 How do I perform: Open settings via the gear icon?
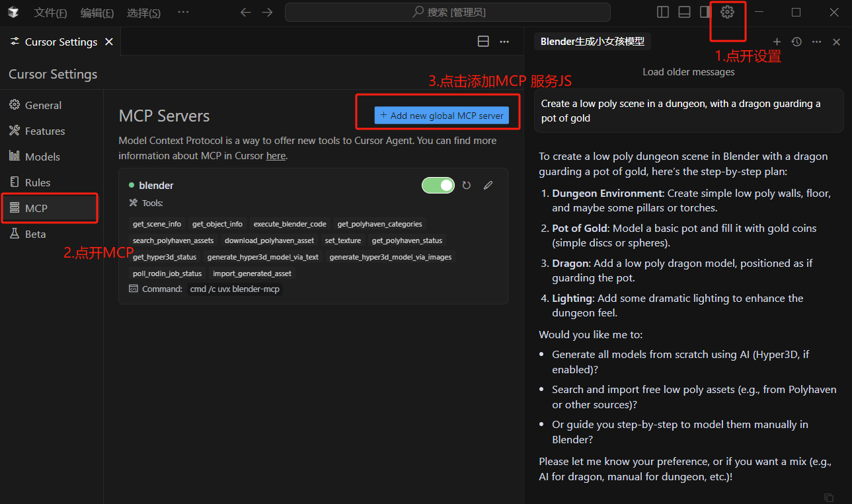[x=728, y=12]
